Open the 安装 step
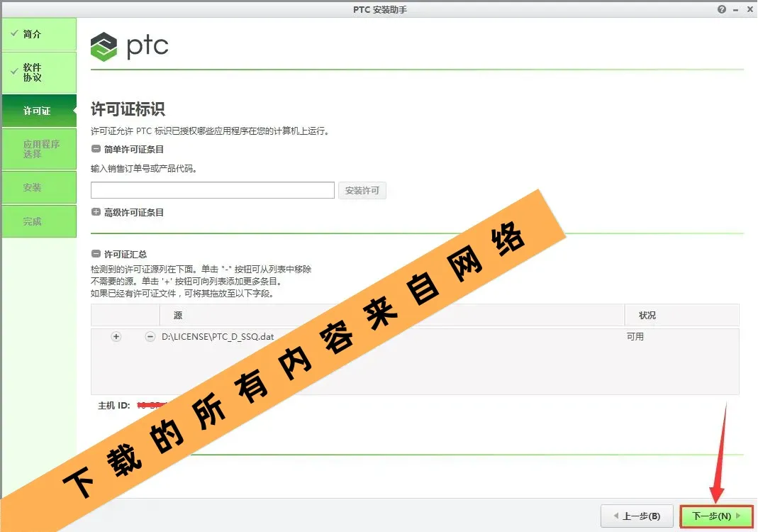Viewport: 758px width, 532px height. [39, 187]
